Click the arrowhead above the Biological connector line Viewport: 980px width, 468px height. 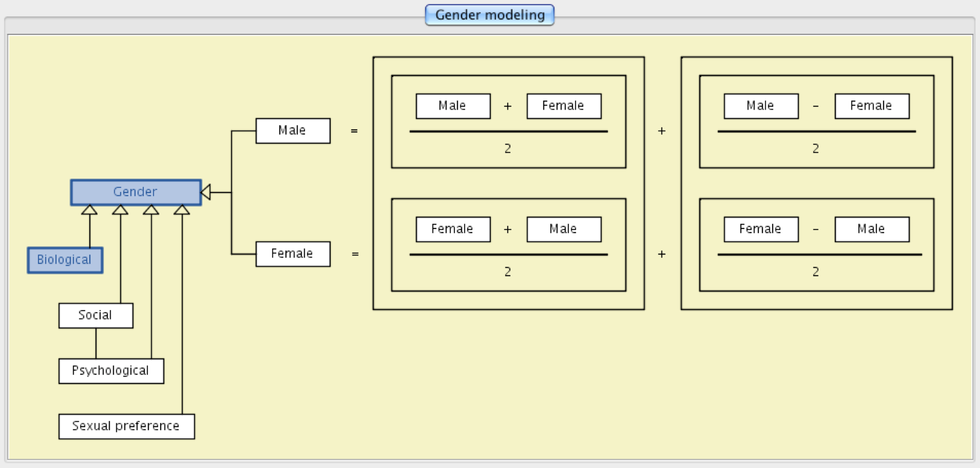pos(89,210)
